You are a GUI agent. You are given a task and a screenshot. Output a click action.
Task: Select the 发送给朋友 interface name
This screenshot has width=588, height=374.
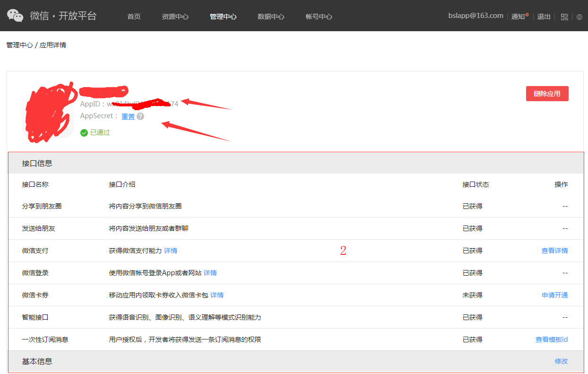[38, 228]
